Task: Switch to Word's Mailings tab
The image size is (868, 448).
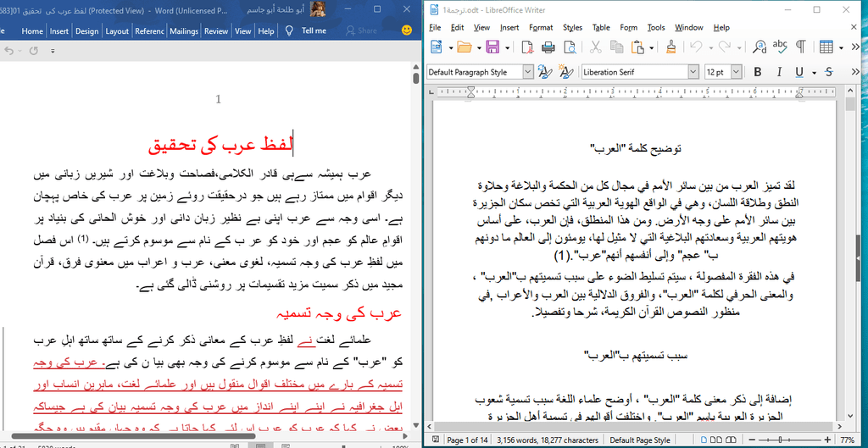Action: (184, 31)
